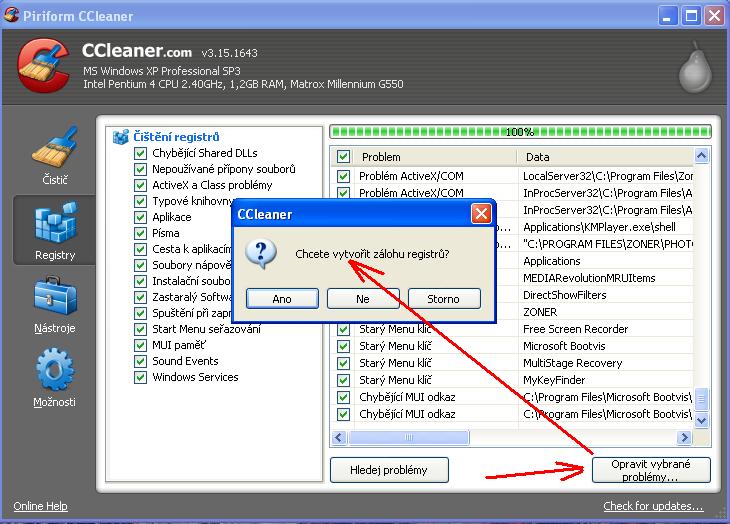The height and width of the screenshot is (524, 730).
Task: Select the DirectShowFilters data cell
Action: coord(564,295)
